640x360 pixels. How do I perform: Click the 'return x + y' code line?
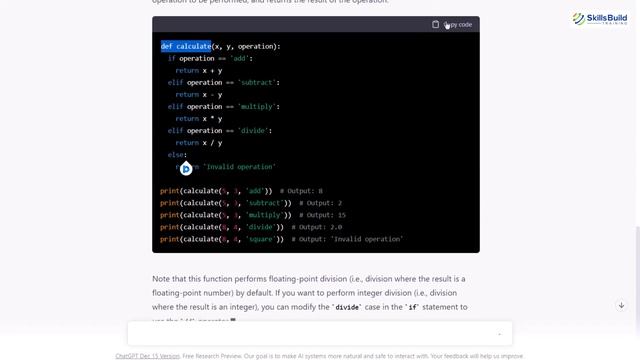(x=199, y=71)
